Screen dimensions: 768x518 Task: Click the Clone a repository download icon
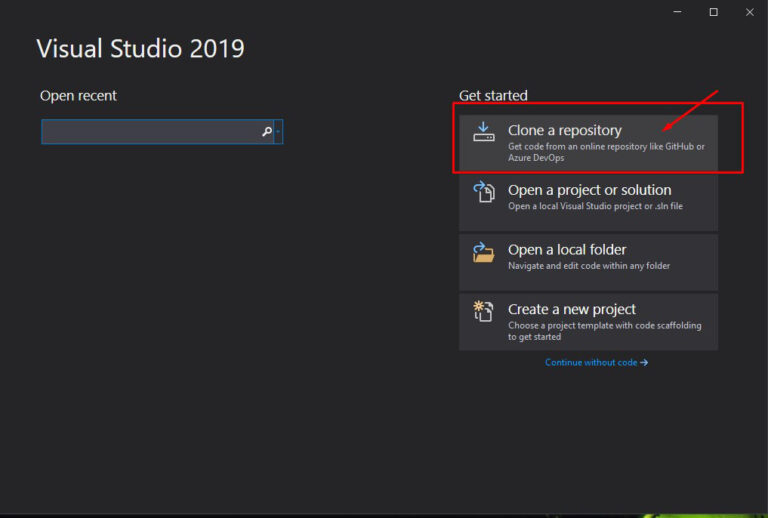coord(483,132)
